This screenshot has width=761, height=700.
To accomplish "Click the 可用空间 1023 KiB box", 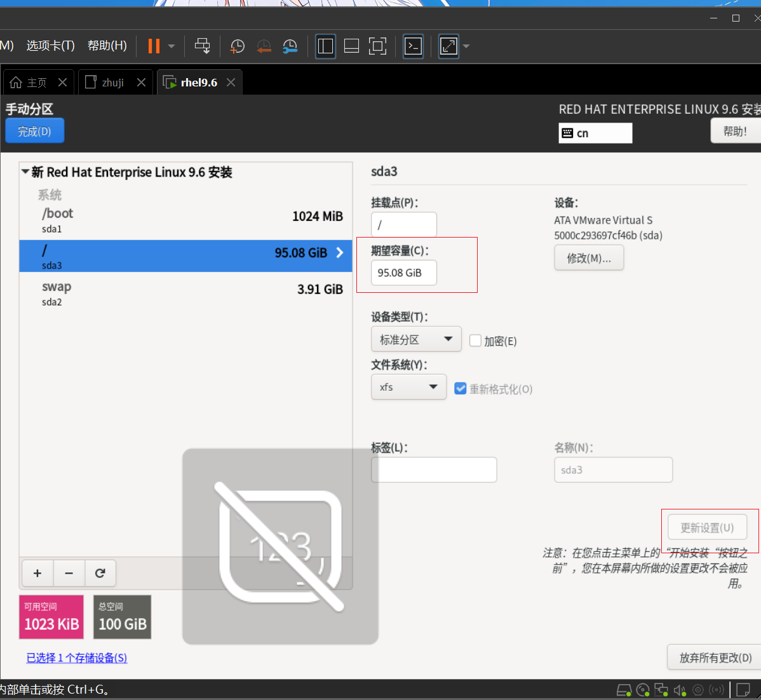I will pos(51,617).
